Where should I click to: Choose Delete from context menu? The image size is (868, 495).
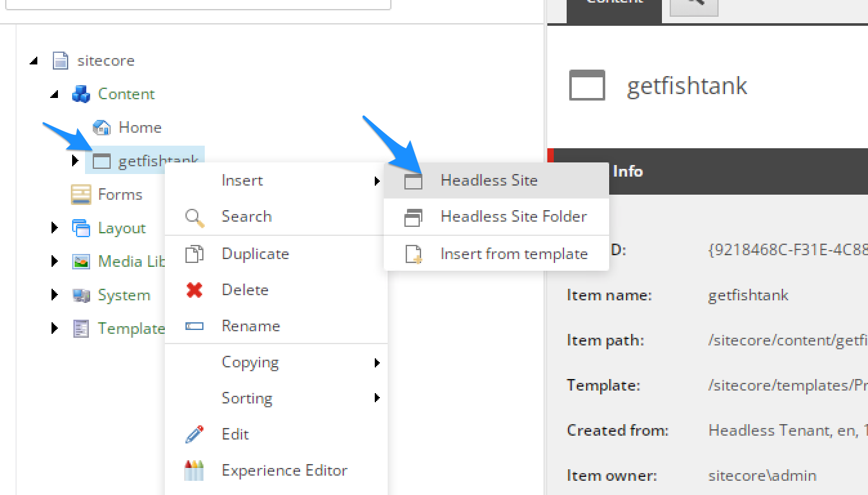276,290
